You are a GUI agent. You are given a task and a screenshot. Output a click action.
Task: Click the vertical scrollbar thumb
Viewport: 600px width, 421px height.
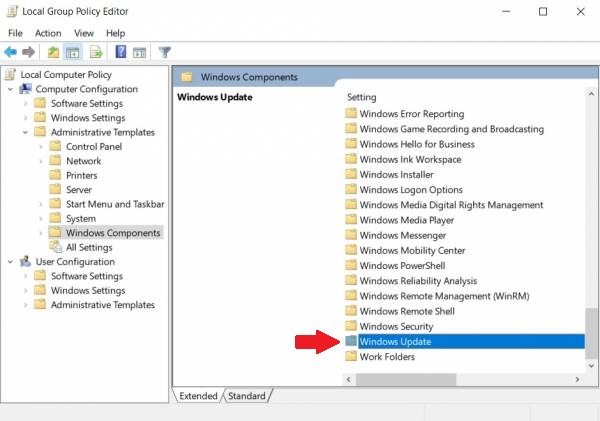pyautogui.click(x=592, y=333)
